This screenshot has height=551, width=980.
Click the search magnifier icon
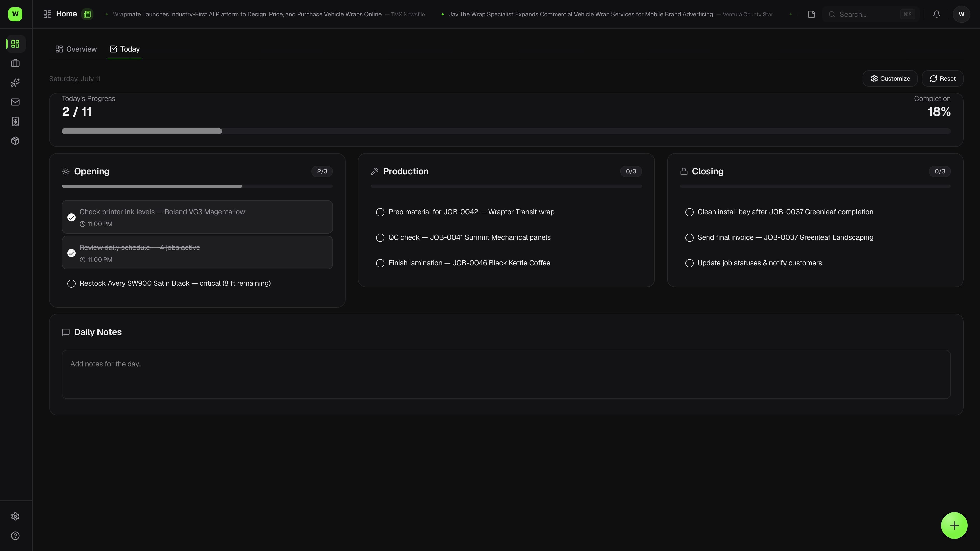coord(832,15)
